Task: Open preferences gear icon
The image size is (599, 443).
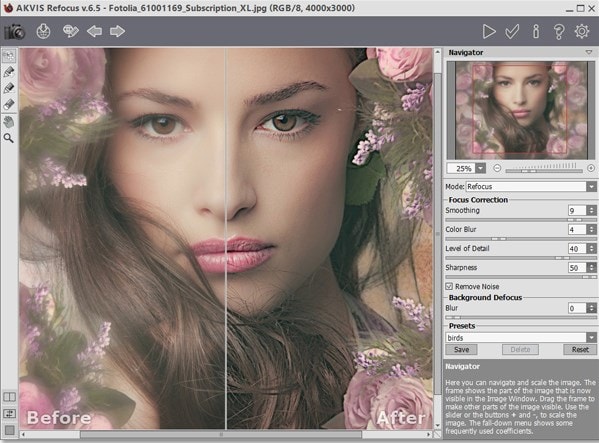Action: coord(582,31)
